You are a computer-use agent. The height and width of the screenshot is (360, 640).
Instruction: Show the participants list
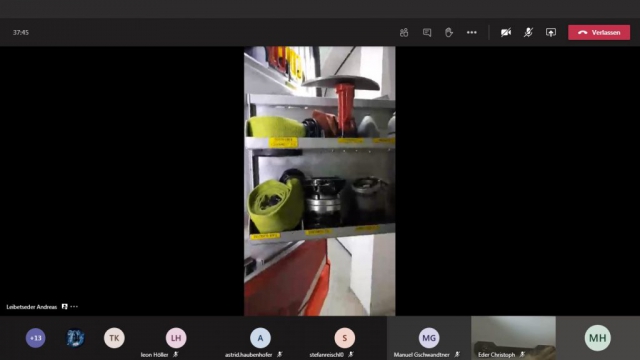point(404,32)
